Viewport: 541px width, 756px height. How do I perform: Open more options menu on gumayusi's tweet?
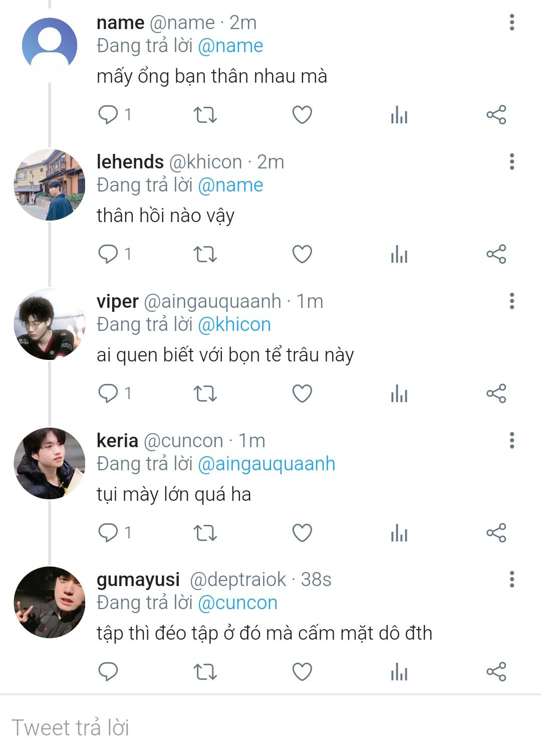tap(511, 580)
